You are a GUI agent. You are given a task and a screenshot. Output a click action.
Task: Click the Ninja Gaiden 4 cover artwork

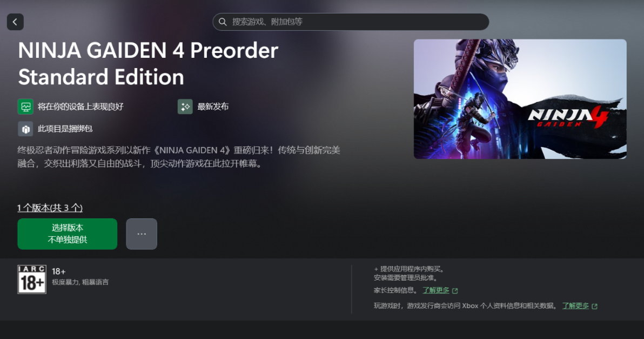(x=520, y=99)
